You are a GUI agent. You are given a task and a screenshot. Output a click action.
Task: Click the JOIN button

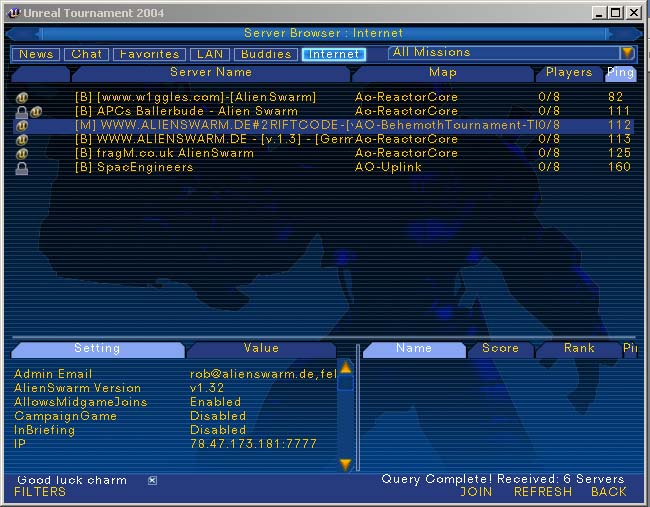click(476, 492)
